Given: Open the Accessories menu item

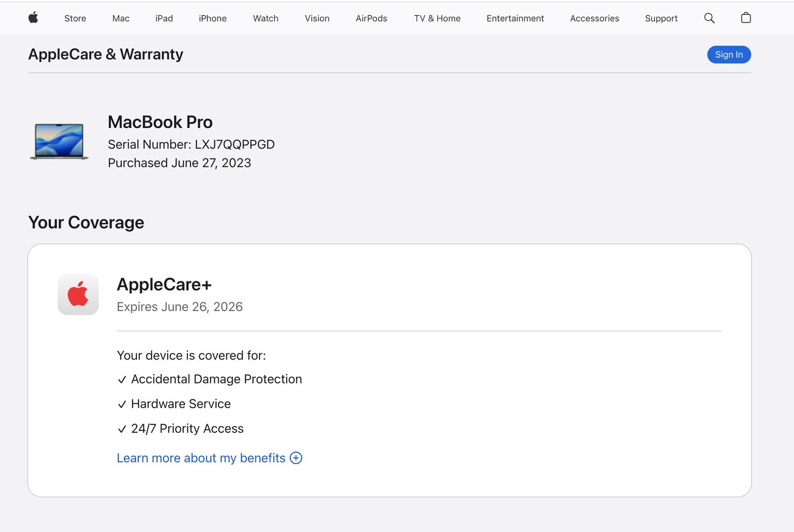Looking at the screenshot, I should click(x=594, y=18).
